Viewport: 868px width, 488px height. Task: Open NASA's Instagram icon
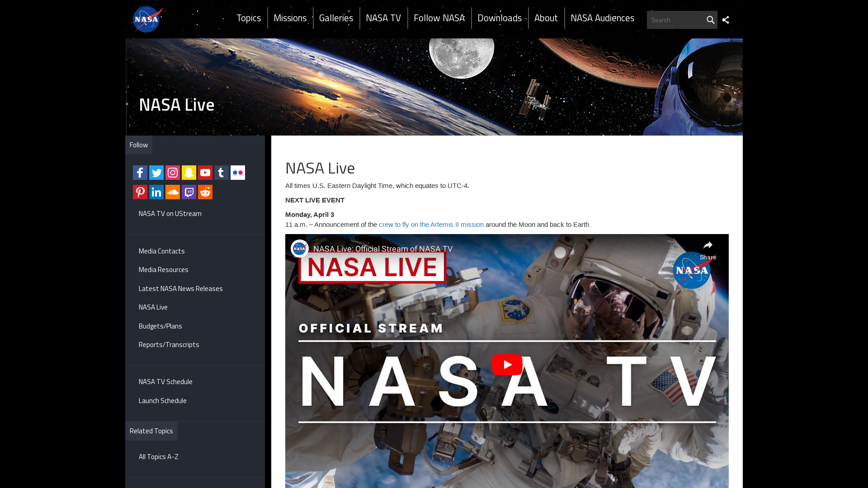[x=173, y=173]
